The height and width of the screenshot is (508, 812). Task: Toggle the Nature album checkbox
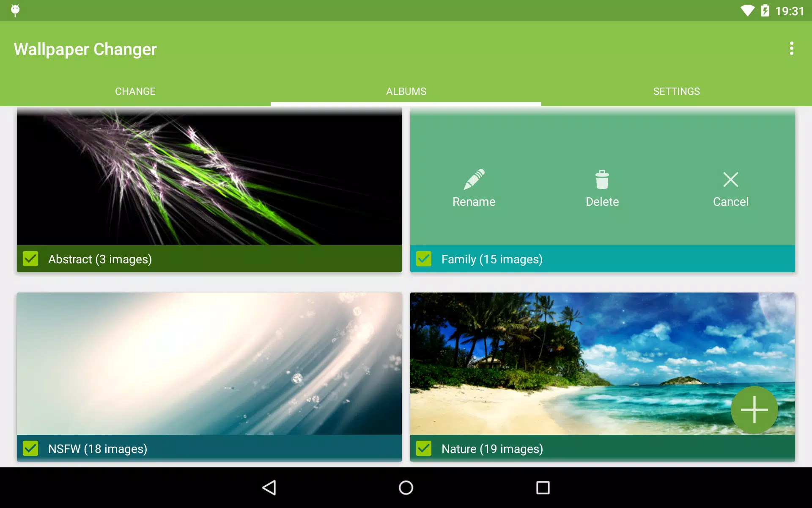pyautogui.click(x=423, y=448)
